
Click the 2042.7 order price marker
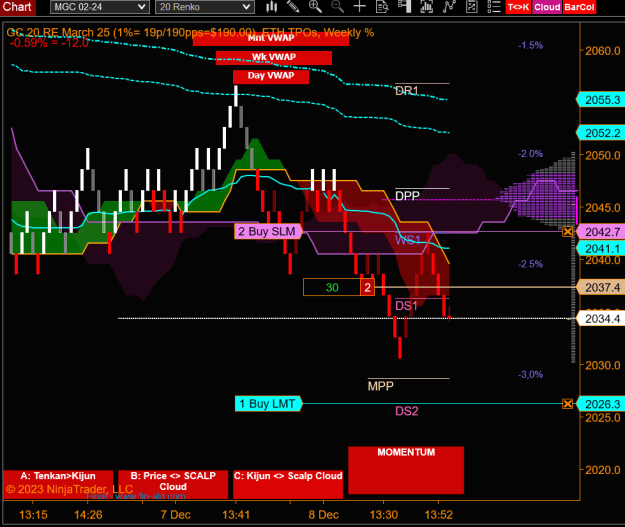(600, 232)
